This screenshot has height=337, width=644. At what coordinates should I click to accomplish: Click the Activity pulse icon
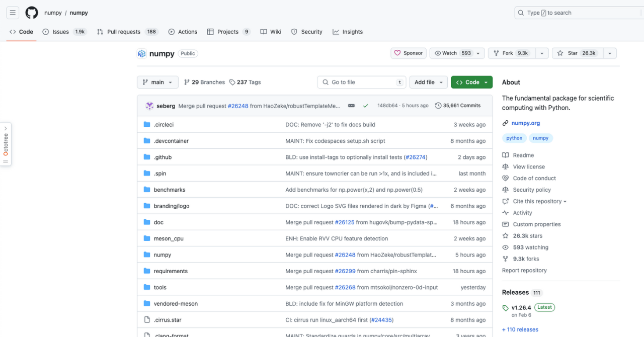point(506,213)
